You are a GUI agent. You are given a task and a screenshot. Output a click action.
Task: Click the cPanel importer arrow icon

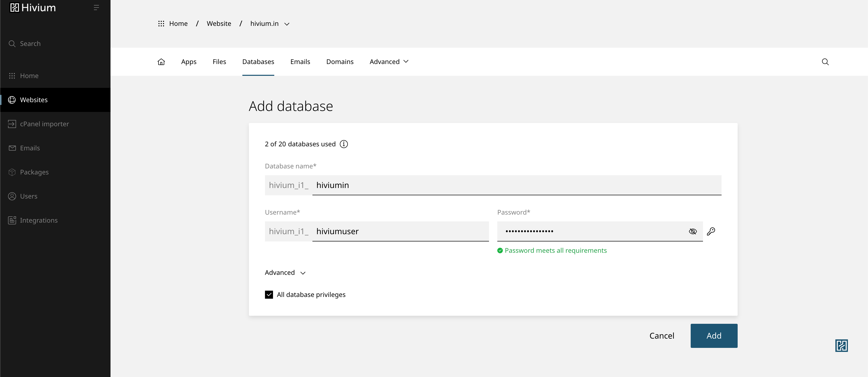point(12,124)
